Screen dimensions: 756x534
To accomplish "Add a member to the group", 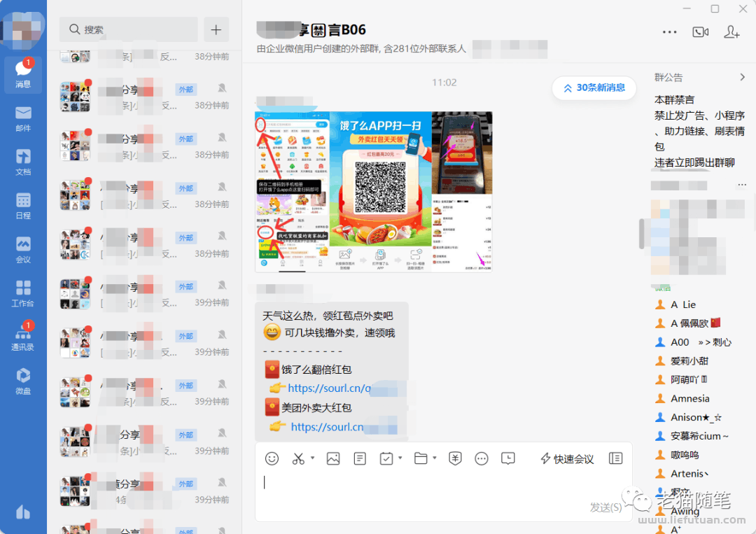I will pos(731,31).
